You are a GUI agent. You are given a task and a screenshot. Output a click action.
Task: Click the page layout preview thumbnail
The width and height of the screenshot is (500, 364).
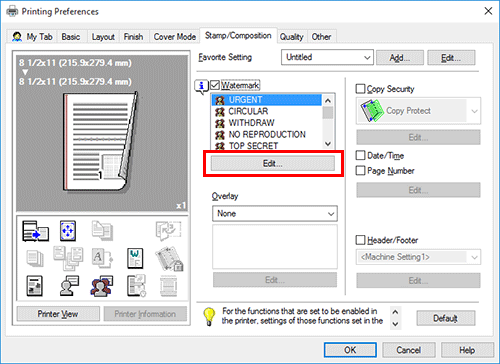101,141
